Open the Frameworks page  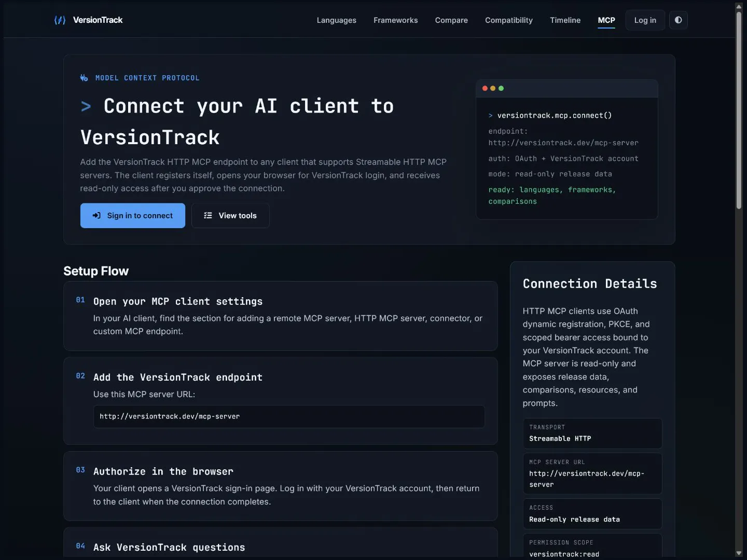pyautogui.click(x=395, y=20)
